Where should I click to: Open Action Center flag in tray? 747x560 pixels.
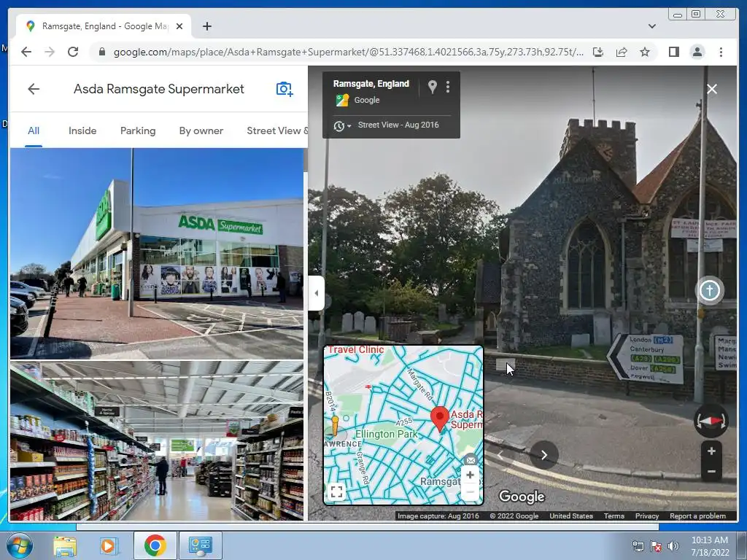click(x=656, y=546)
